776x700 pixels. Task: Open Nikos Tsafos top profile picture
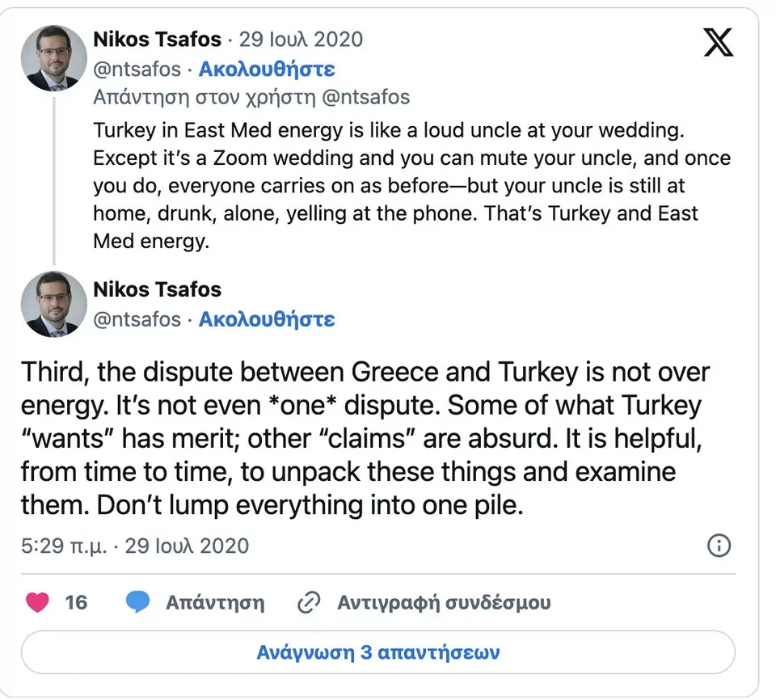click(x=53, y=58)
